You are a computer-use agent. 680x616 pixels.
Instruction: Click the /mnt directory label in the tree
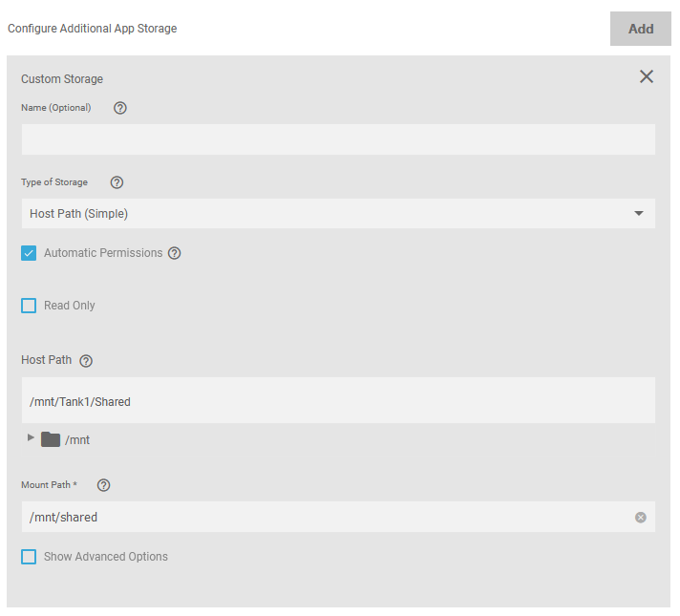click(77, 440)
